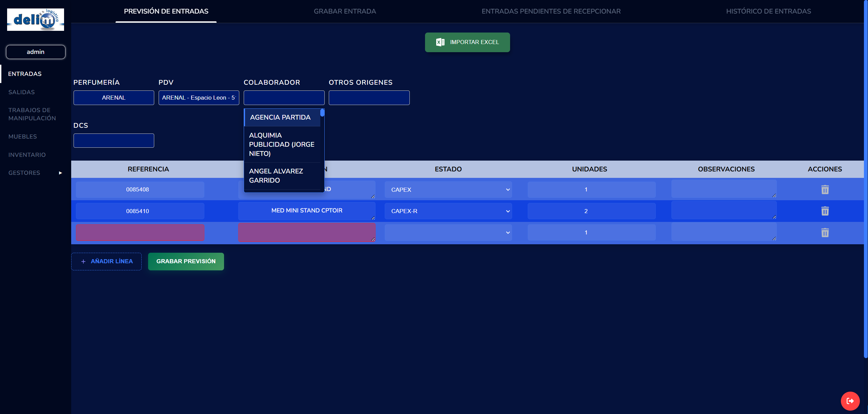Screen dimensions: 868x414
Task: Open the CAPEX-R estado dropdown
Action: pos(448,211)
